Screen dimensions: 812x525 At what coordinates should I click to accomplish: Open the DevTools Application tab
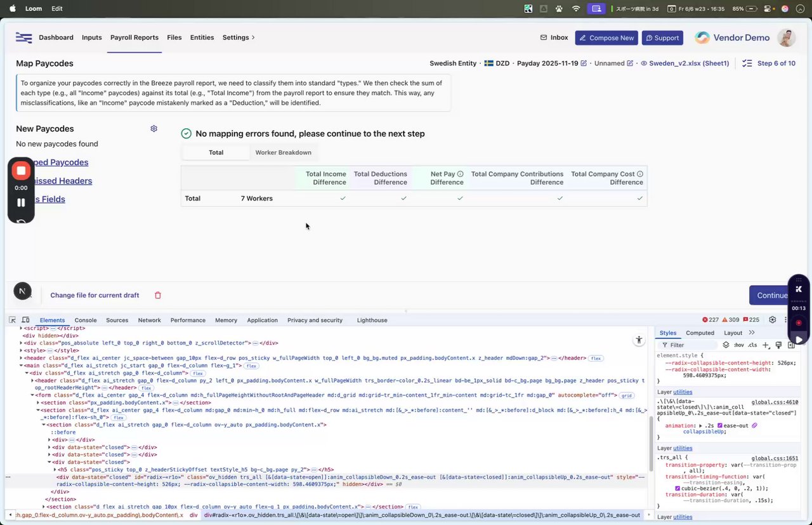pyautogui.click(x=263, y=320)
